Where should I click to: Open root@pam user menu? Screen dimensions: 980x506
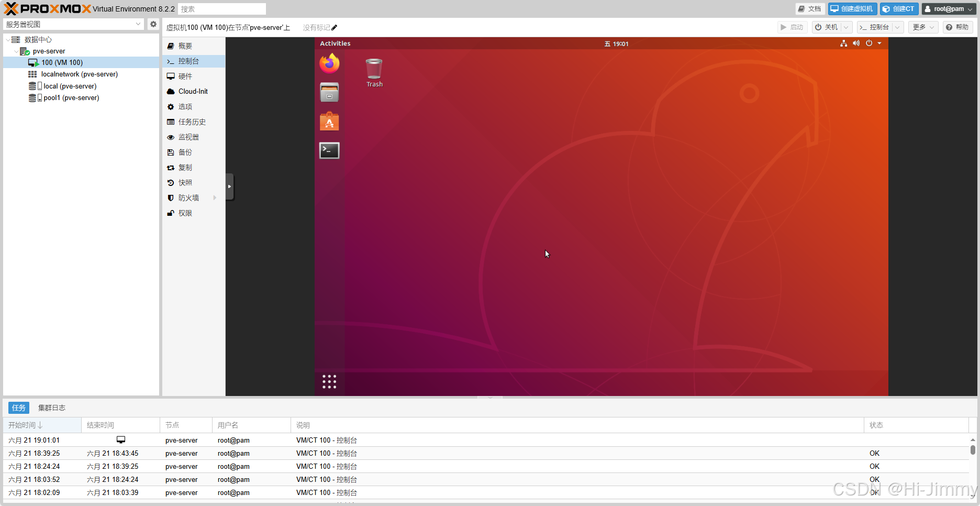click(x=948, y=9)
